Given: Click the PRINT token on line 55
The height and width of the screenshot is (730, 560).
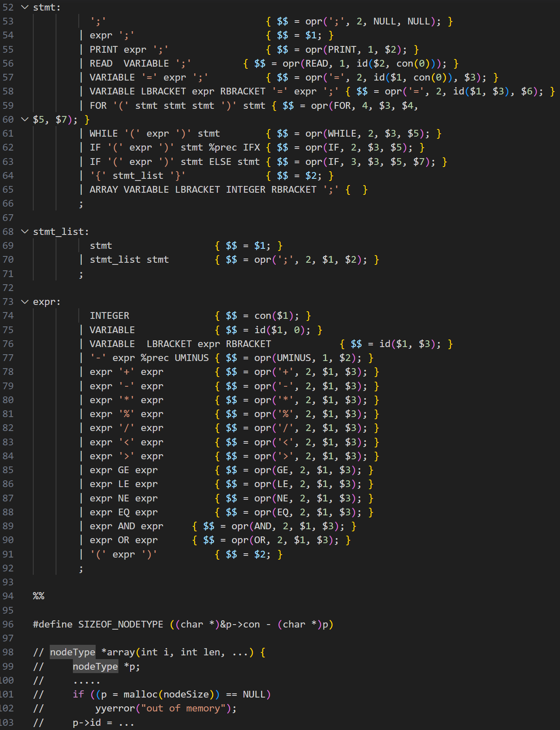Looking at the screenshot, I should click(104, 49).
